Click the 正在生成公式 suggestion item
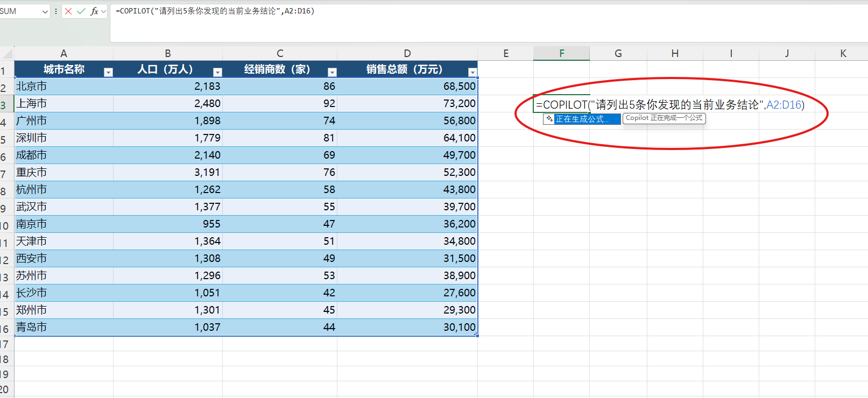Viewport: 868px width, 398px height. pos(582,119)
